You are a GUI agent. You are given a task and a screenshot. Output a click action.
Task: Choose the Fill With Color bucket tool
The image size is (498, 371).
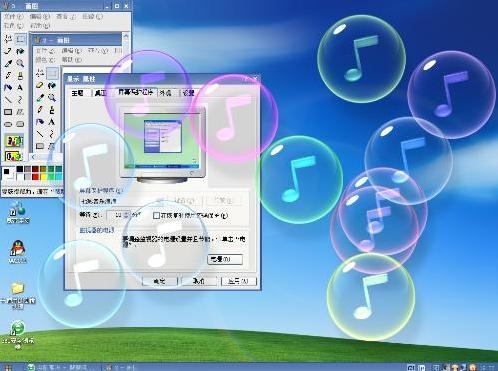pos(20,51)
